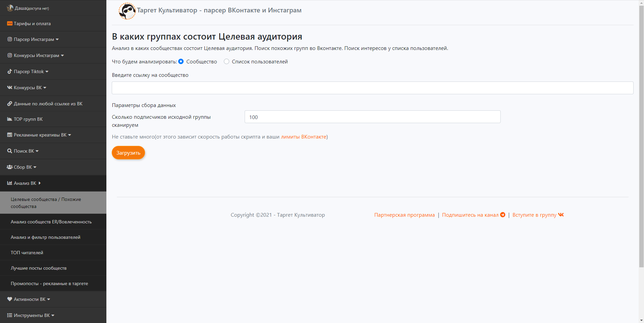The image size is (644, 323).
Task: Select the Список пользователей radio button
Action: pyautogui.click(x=227, y=61)
